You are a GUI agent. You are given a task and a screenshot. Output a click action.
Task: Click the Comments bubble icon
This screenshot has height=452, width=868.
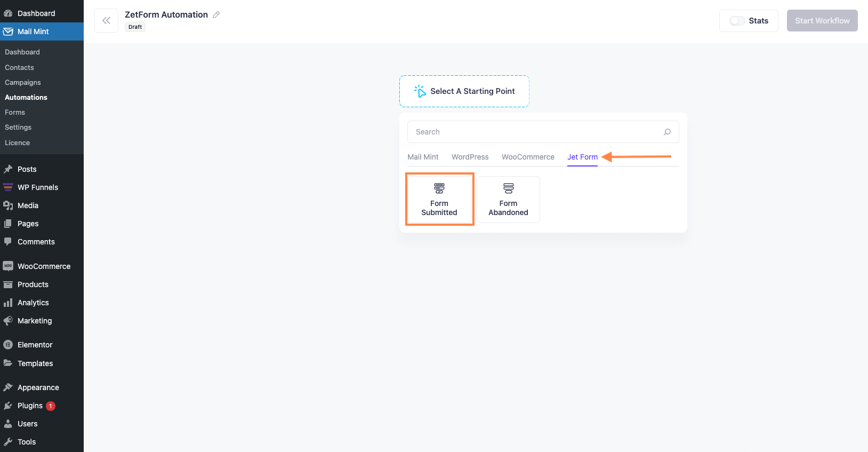pos(8,241)
